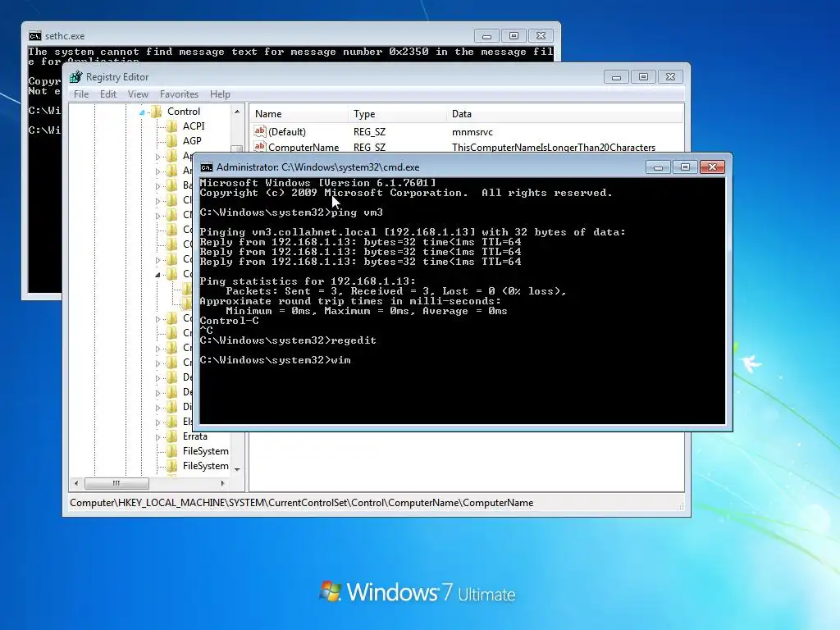Click the tree horizontal scrollbar thumb
This screenshot has width=840, height=630.
(116, 483)
